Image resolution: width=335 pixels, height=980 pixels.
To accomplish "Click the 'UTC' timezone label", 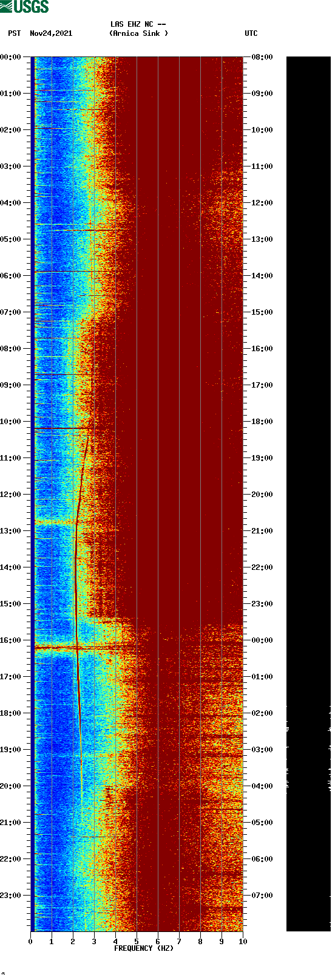I will [x=251, y=33].
